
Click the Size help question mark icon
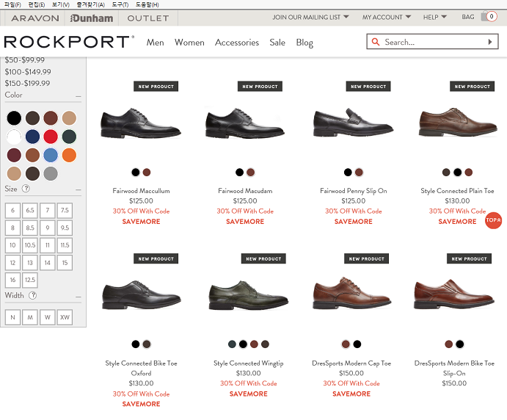coord(26,189)
